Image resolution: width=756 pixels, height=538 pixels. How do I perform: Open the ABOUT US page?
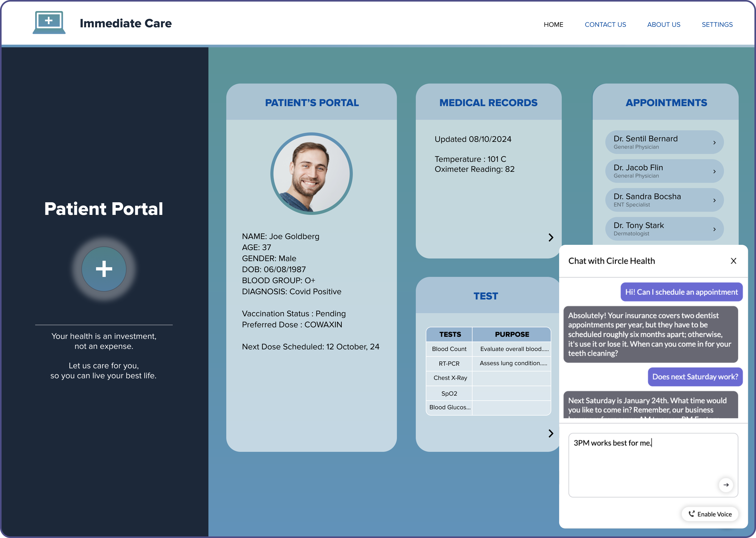[x=663, y=24]
